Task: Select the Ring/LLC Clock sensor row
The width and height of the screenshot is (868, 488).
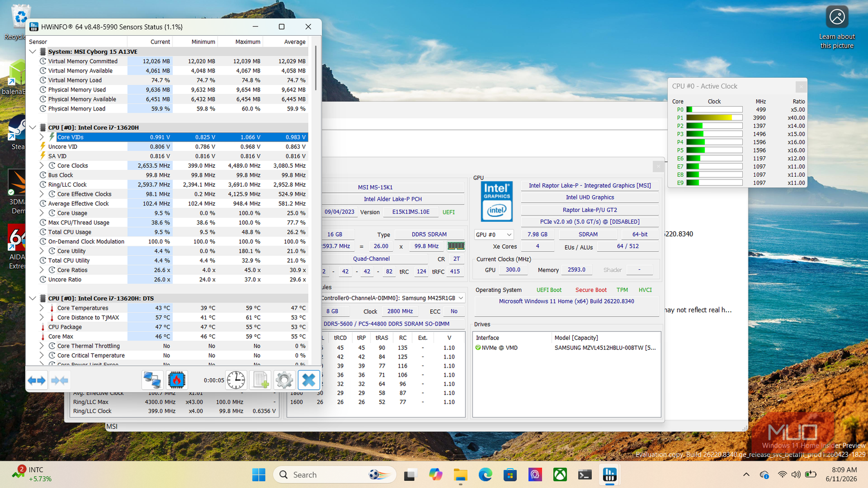Action: click(x=167, y=185)
